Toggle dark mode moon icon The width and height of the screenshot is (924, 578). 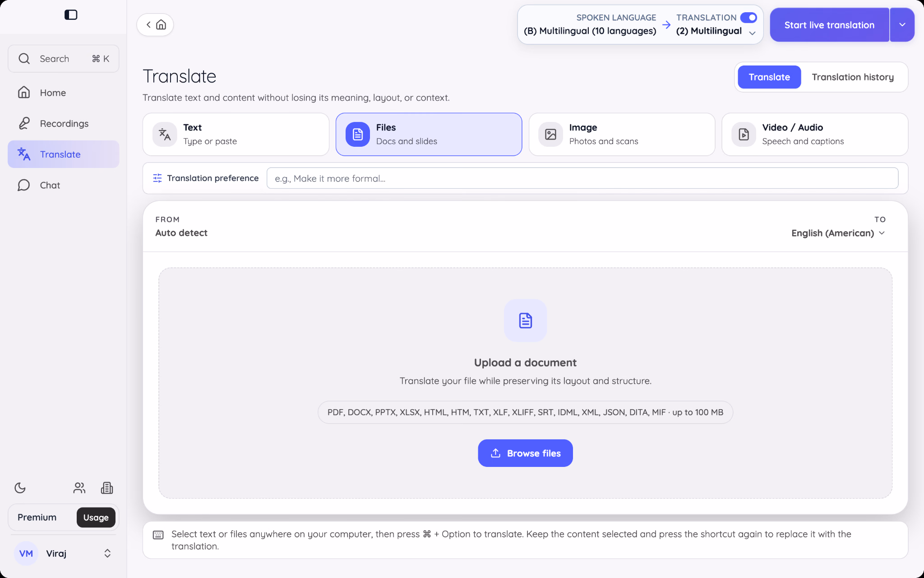click(20, 488)
